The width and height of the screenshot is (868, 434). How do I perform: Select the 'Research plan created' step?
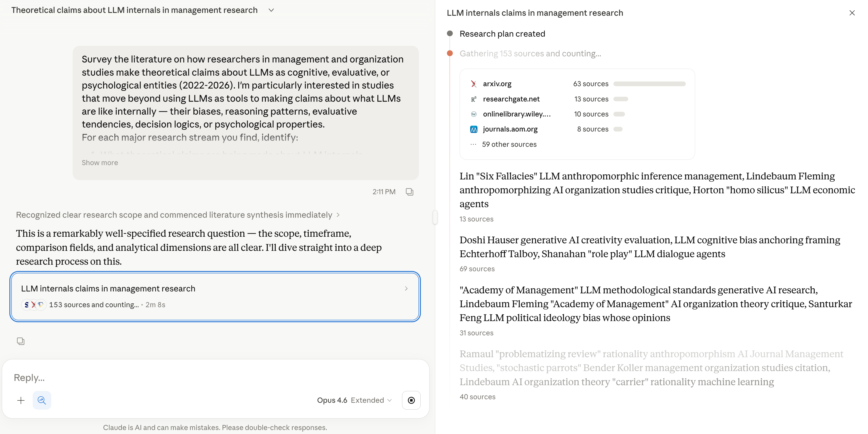pyautogui.click(x=502, y=34)
